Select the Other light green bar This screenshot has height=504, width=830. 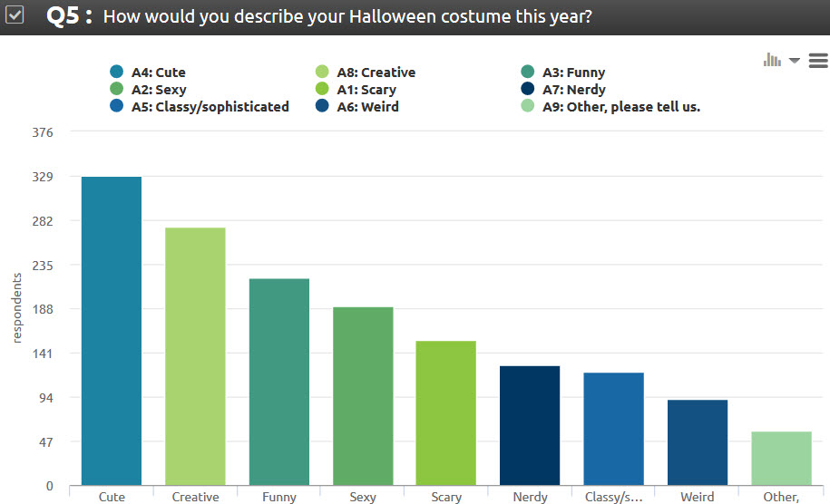click(x=781, y=458)
